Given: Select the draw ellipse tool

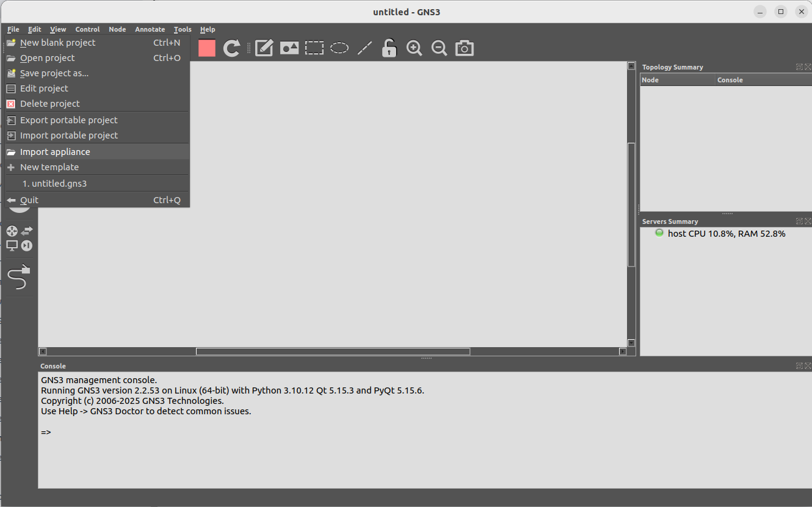Looking at the screenshot, I should pyautogui.click(x=339, y=48).
